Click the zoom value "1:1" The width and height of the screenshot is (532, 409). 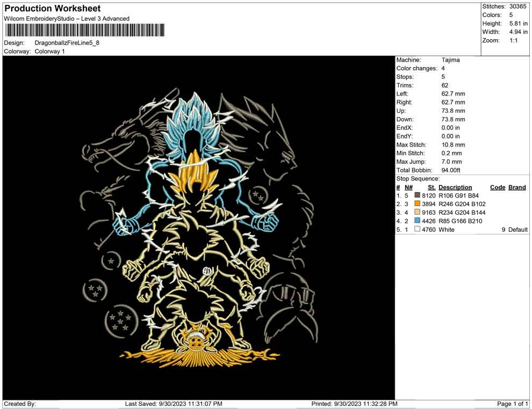(514, 40)
